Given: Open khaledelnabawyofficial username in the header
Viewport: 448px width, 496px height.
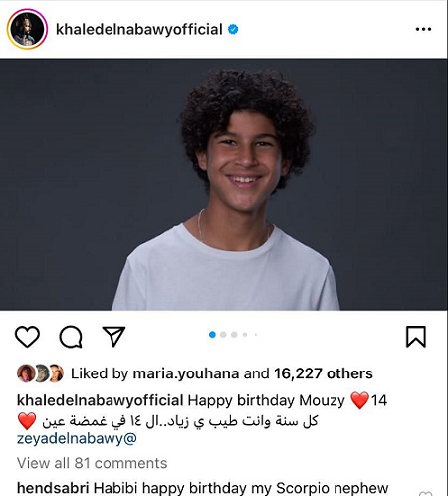Looking at the screenshot, I should (x=139, y=29).
